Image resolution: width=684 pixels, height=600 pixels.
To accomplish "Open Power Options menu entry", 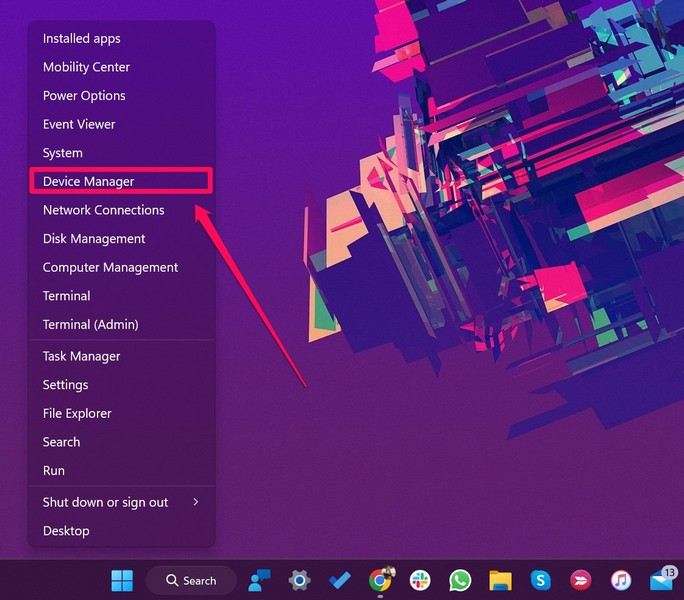I will click(x=84, y=96).
